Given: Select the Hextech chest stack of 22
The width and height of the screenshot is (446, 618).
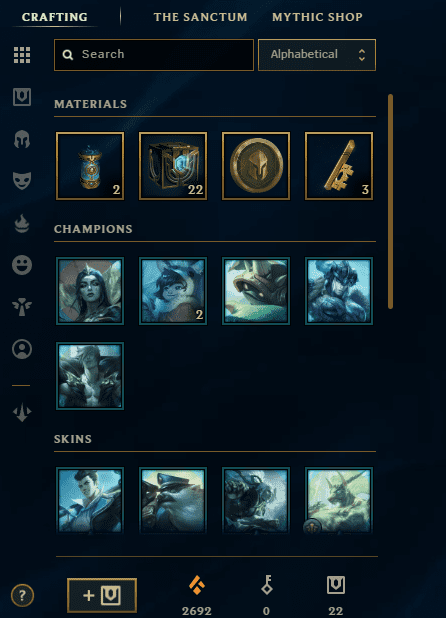Looking at the screenshot, I should click(x=173, y=166).
